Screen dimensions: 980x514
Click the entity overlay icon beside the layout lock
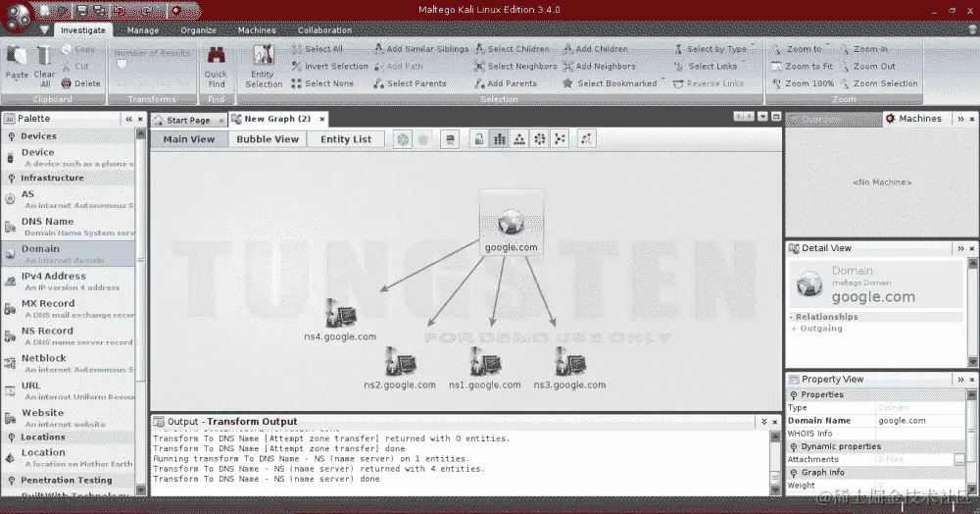(450, 139)
